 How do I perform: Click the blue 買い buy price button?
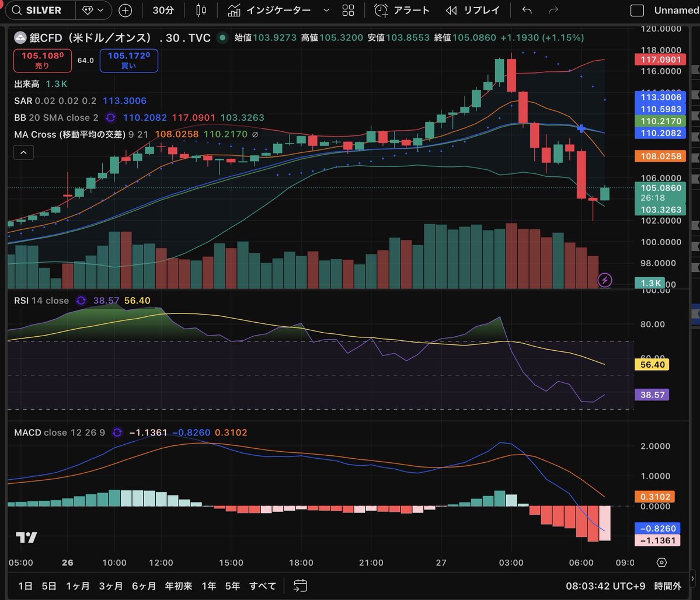[128, 60]
